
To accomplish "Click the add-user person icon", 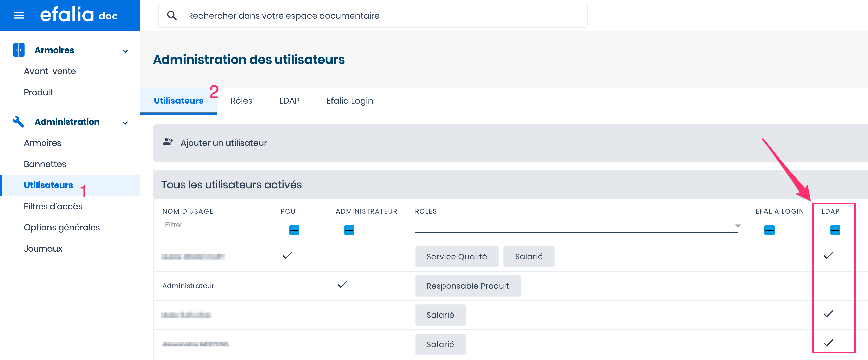I will [168, 142].
